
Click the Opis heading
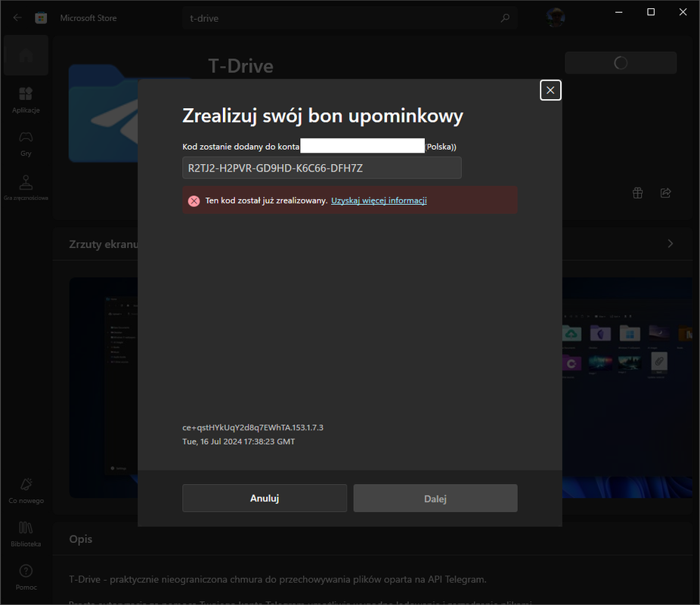tap(81, 539)
